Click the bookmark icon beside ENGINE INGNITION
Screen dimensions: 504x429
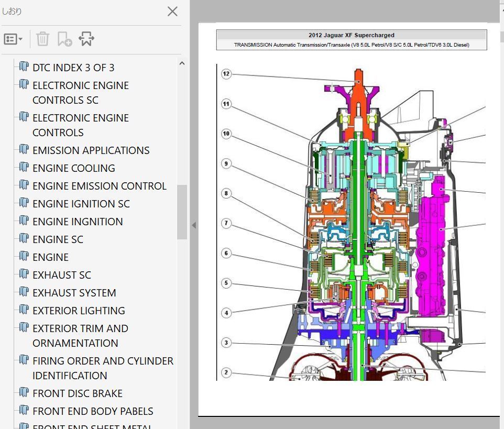24,221
